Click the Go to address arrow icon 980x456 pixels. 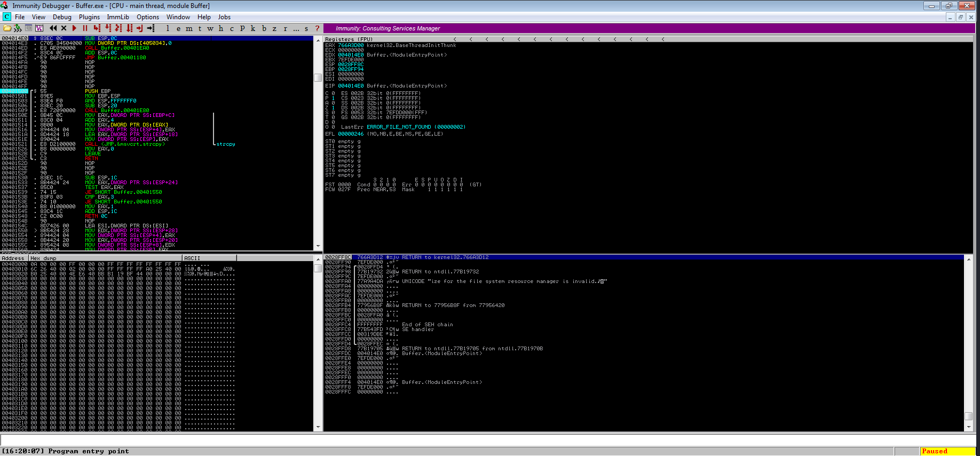click(x=151, y=28)
